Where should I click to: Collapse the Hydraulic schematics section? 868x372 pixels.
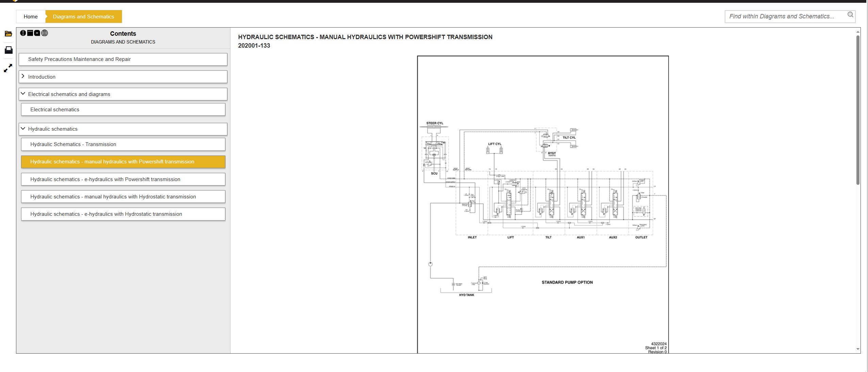23,128
